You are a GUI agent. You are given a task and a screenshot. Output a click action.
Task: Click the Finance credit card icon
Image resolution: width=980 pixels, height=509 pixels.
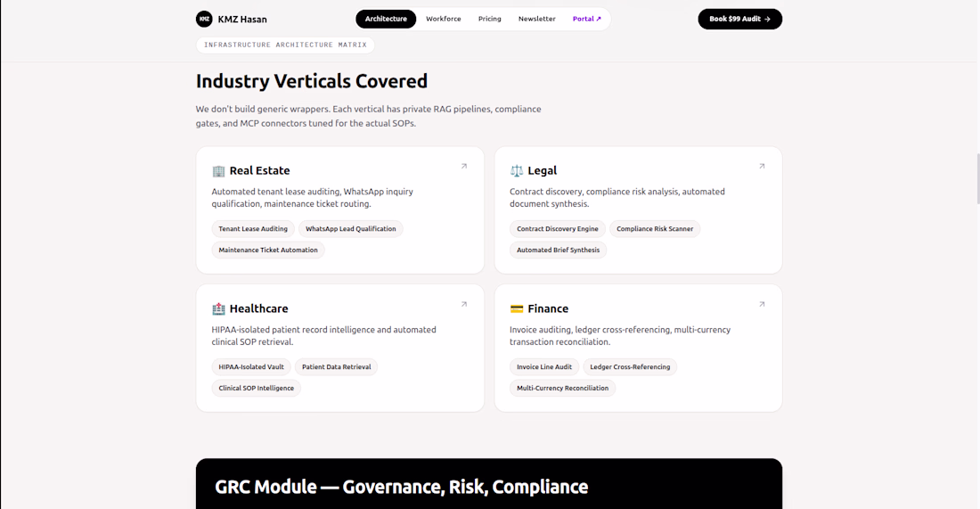point(516,309)
